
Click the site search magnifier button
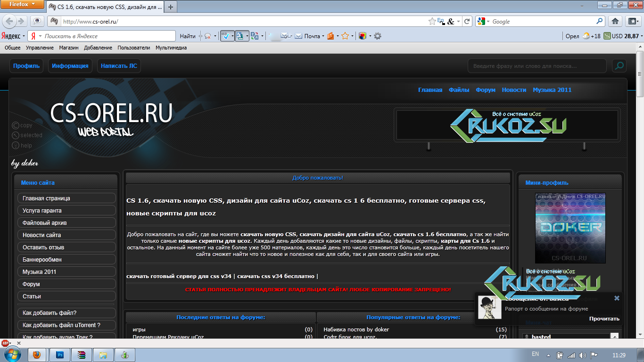619,66
